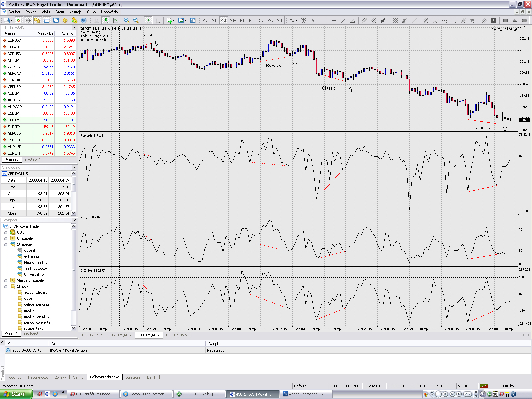This screenshot has width=532, height=399.
Task: Select EURUSD in the symbol list
Action: click(14, 40)
